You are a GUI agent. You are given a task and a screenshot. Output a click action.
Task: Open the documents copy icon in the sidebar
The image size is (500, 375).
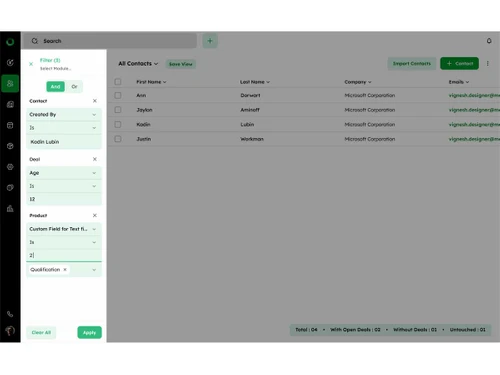pos(10,188)
